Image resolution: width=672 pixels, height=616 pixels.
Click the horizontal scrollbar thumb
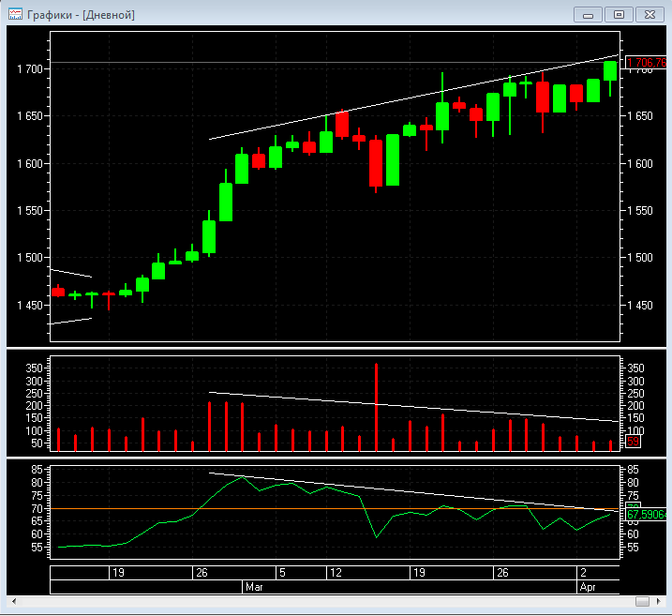pos(642,601)
